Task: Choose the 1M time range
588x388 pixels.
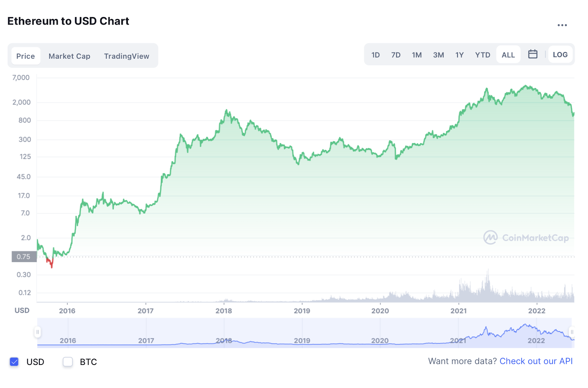Action: pyautogui.click(x=417, y=55)
